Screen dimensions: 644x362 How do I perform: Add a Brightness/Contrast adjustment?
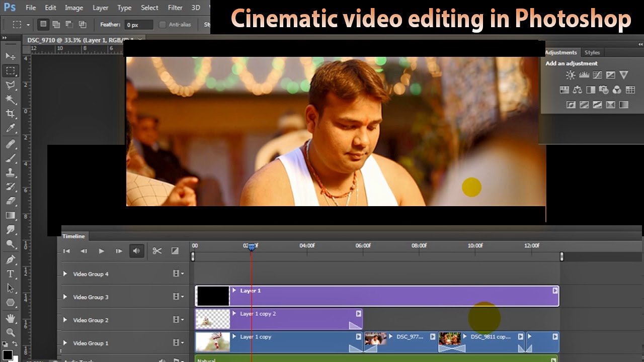[570, 75]
